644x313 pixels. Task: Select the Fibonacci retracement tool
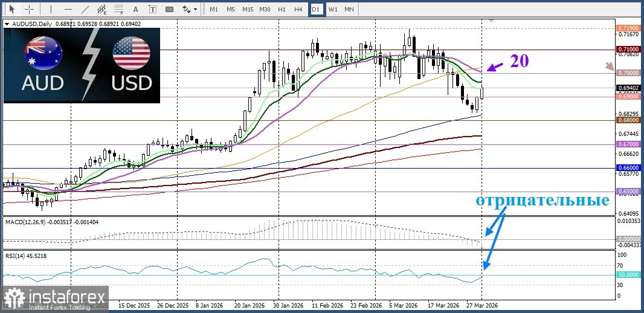point(119,9)
